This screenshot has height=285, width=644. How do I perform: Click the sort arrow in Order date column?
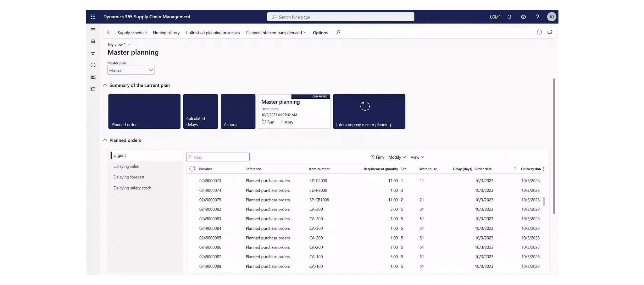point(515,169)
